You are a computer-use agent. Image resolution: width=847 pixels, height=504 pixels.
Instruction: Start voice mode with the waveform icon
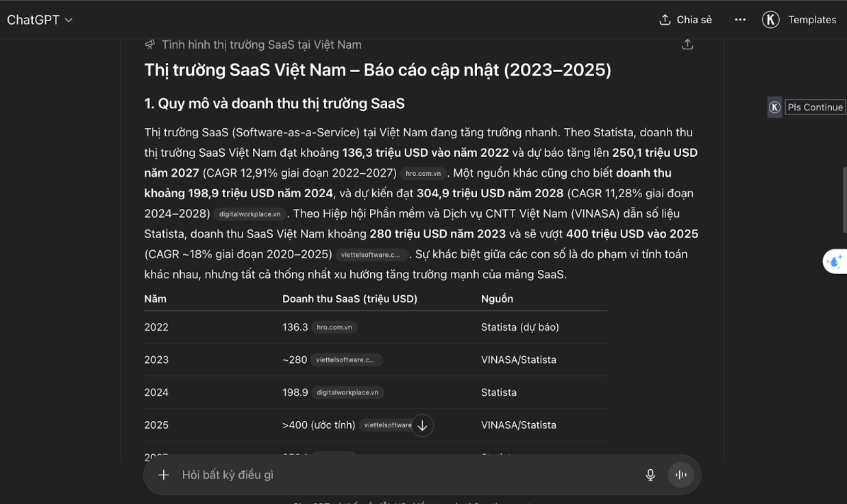point(680,474)
